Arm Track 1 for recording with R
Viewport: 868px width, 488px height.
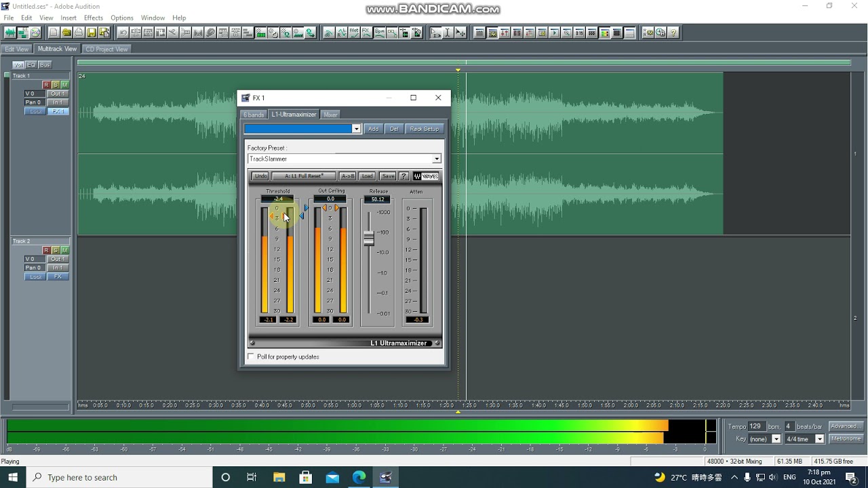[46, 85]
